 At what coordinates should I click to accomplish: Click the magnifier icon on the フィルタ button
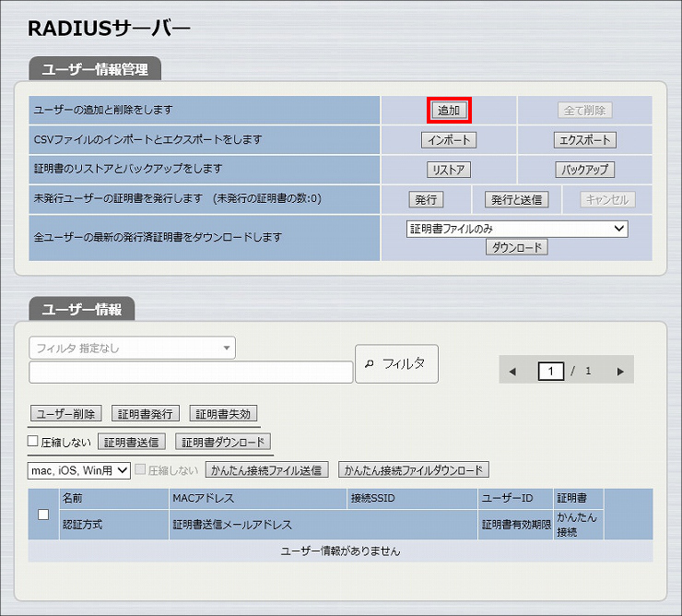(x=370, y=364)
